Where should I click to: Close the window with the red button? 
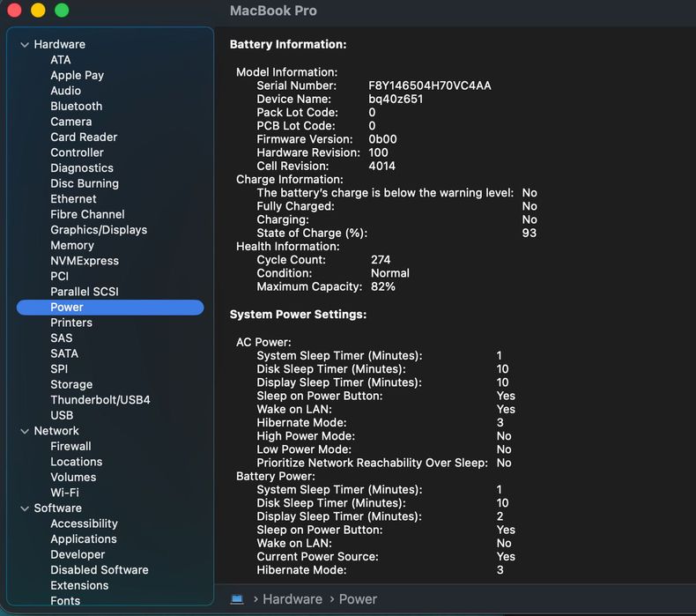[x=14, y=10]
